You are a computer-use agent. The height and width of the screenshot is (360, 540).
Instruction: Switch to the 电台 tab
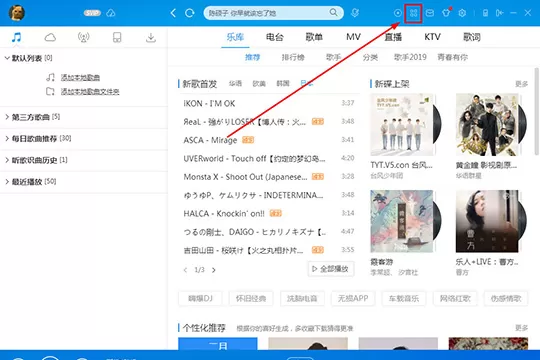274,37
